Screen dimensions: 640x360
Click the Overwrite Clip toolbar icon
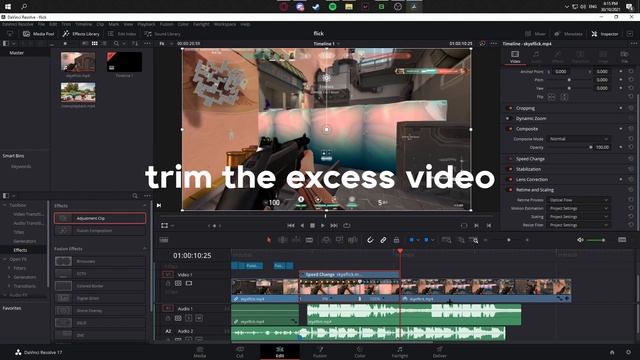click(339, 240)
